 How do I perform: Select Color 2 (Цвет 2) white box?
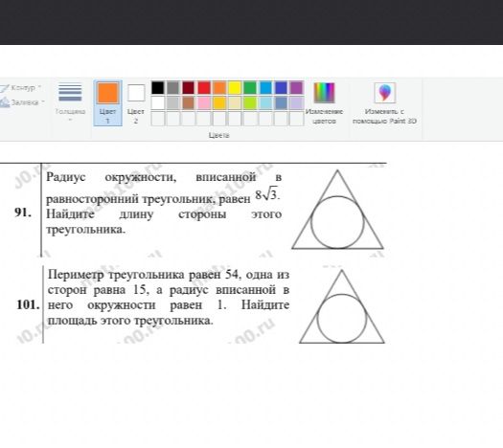pyautogui.click(x=136, y=93)
